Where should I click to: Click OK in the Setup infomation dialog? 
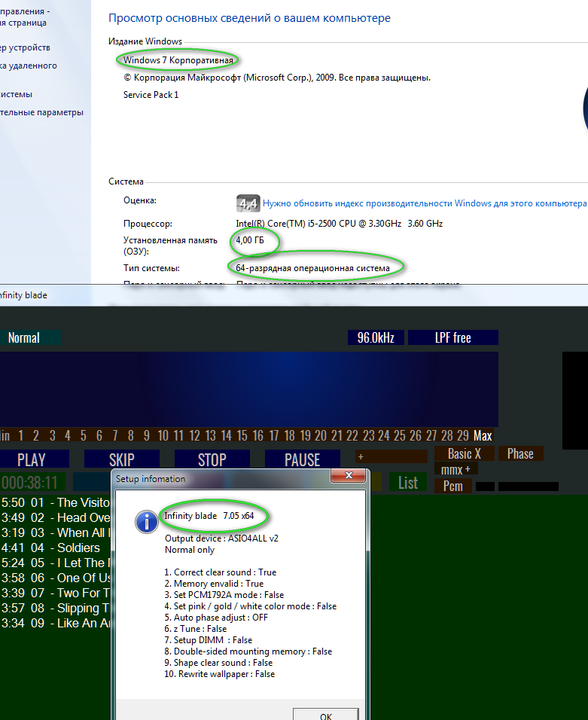pos(326,715)
